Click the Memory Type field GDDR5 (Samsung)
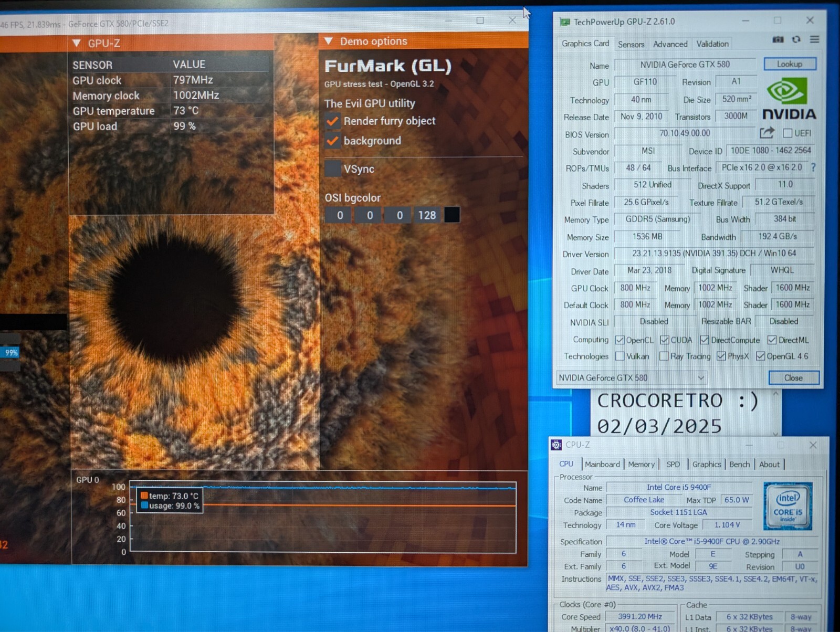The width and height of the screenshot is (840, 632). click(658, 219)
